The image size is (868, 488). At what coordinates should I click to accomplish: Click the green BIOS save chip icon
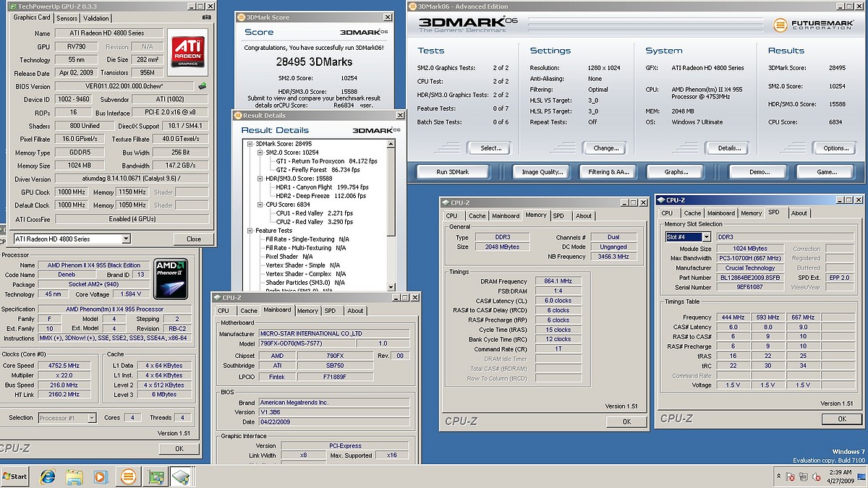click(x=203, y=86)
